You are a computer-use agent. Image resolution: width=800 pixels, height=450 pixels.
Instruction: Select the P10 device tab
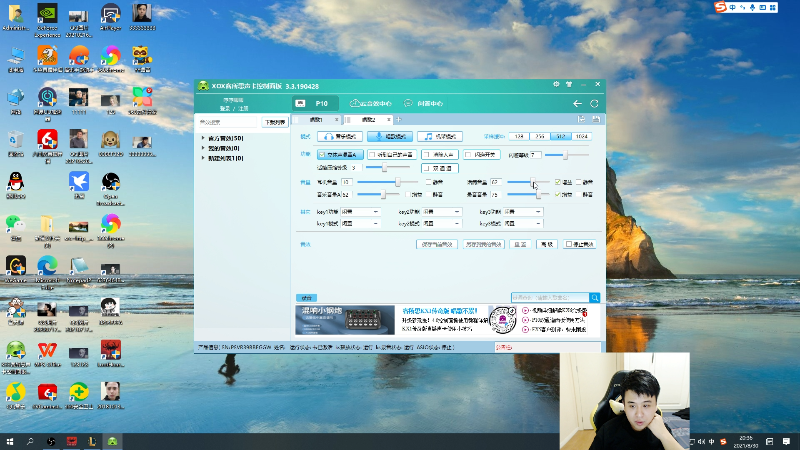pyautogui.click(x=315, y=104)
